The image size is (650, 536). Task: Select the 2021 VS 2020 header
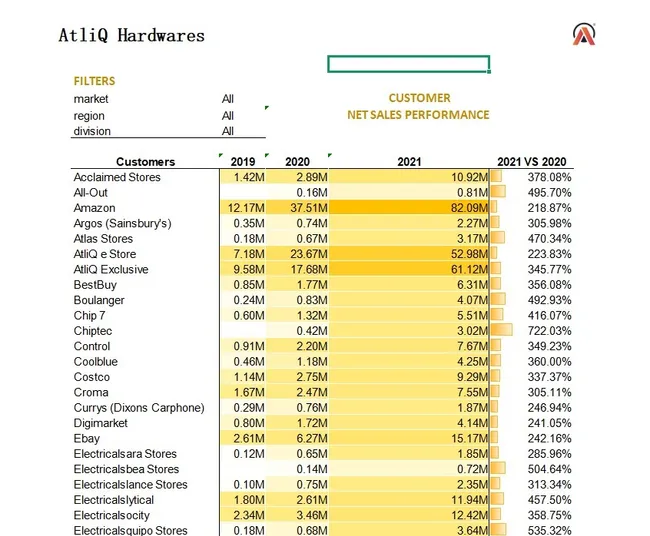[531, 162]
